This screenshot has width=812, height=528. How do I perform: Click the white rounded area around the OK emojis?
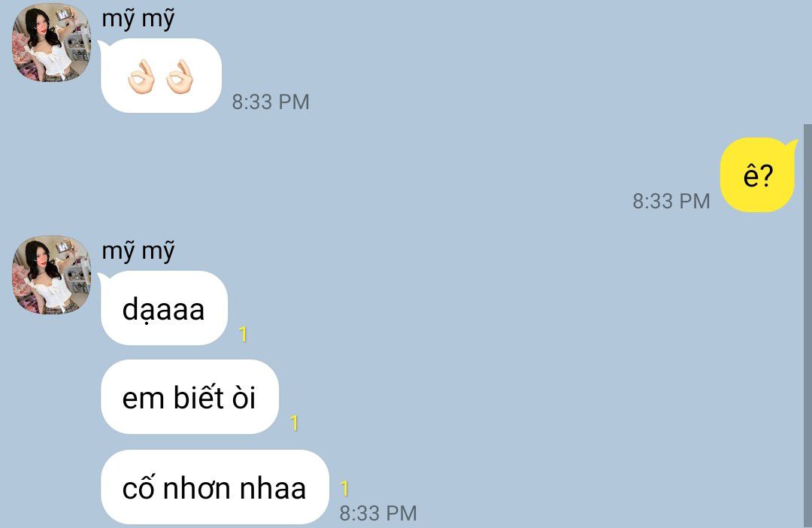pos(161,76)
